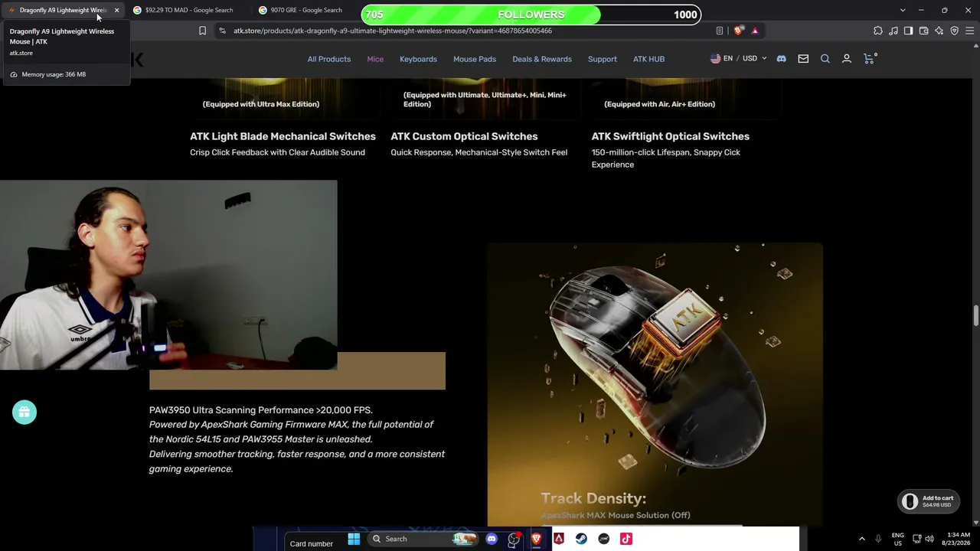This screenshot has height=551, width=980.
Task: Click the floating Add to cart button
Action: click(x=929, y=501)
